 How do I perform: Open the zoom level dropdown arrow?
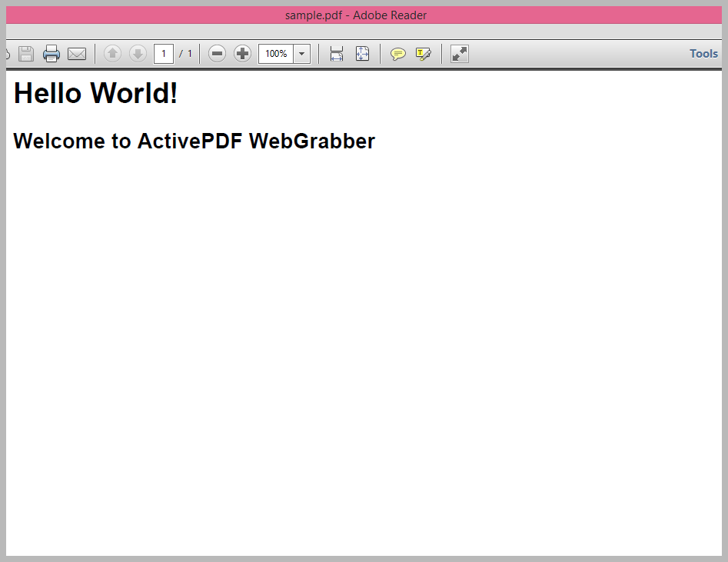pyautogui.click(x=302, y=54)
